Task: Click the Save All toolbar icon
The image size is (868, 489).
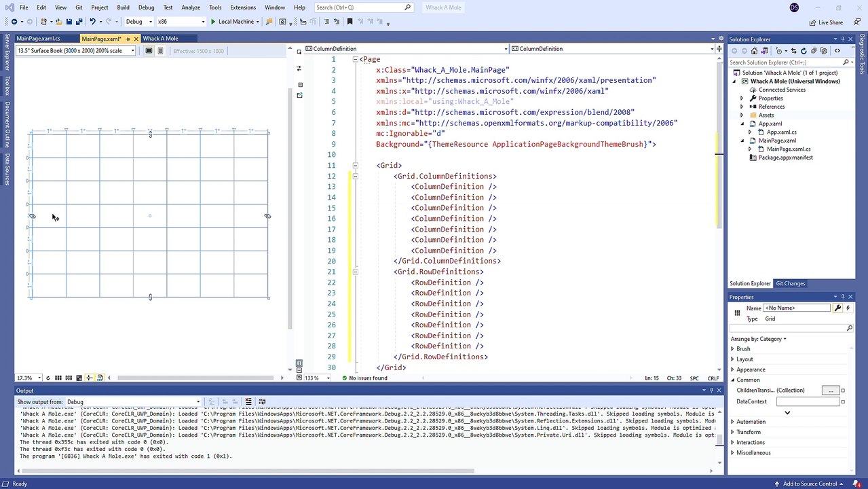Action: (79, 21)
